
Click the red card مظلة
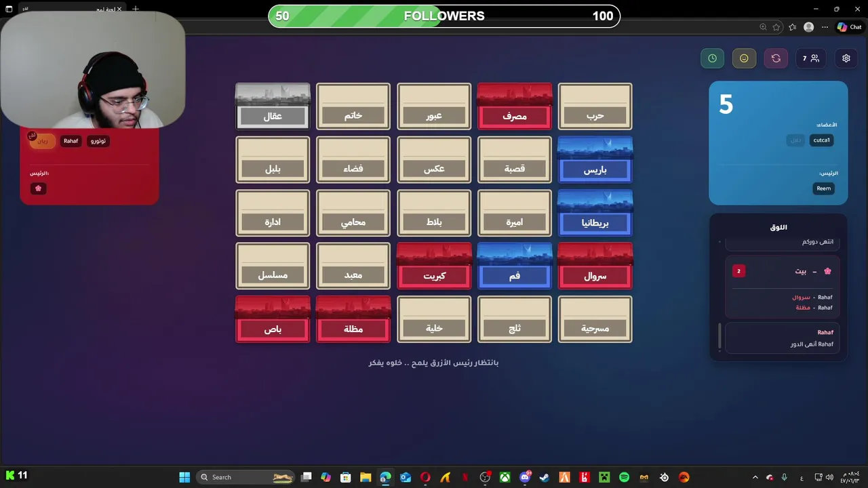pyautogui.click(x=353, y=319)
